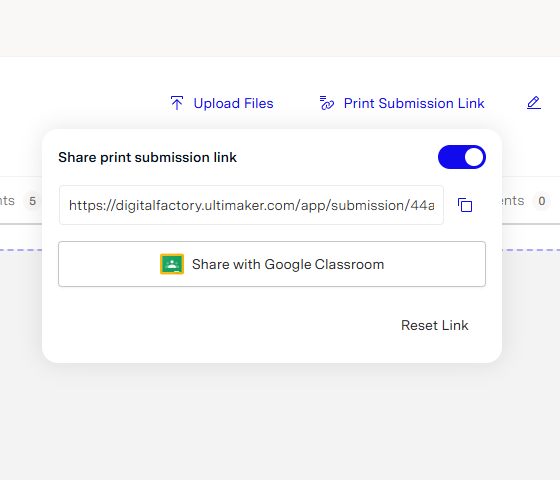Click the count badge showing 0
Viewport: 560px width, 480px height.
pyautogui.click(x=541, y=201)
